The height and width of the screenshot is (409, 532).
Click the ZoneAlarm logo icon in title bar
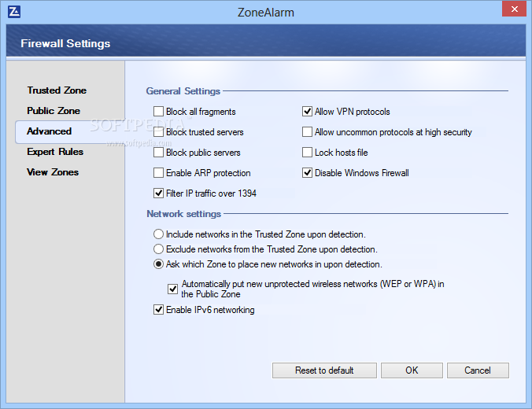(x=14, y=12)
